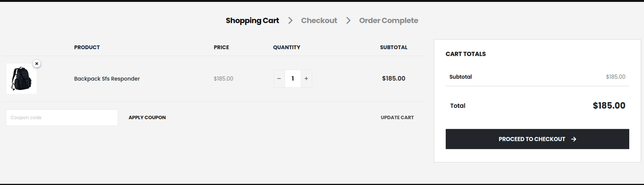644x185 pixels.
Task: Open the Backpack Sfs Responder product link
Action: pyautogui.click(x=107, y=79)
